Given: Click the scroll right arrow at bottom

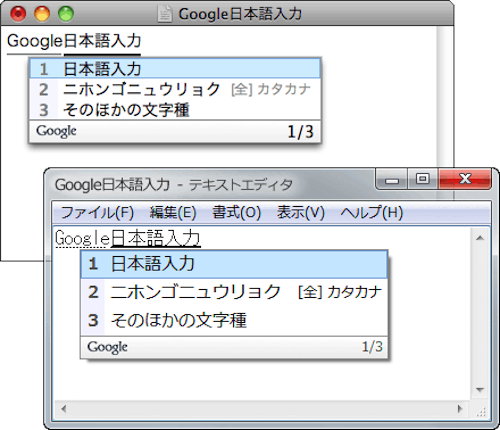Looking at the screenshot, I should 460,409.
